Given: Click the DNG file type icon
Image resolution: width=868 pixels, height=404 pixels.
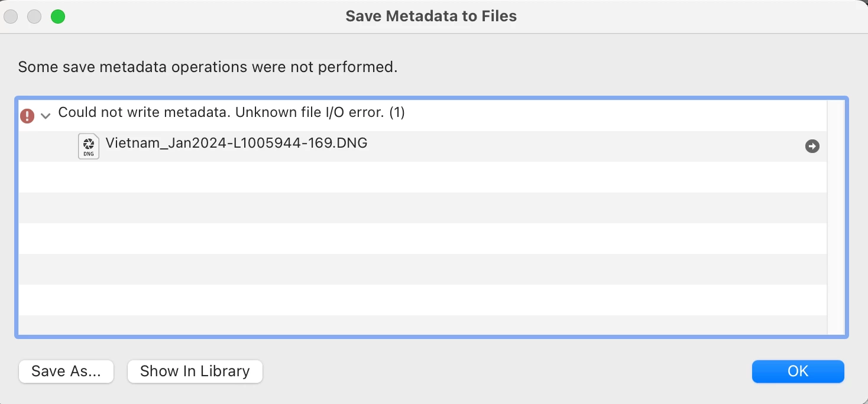Looking at the screenshot, I should tap(89, 146).
